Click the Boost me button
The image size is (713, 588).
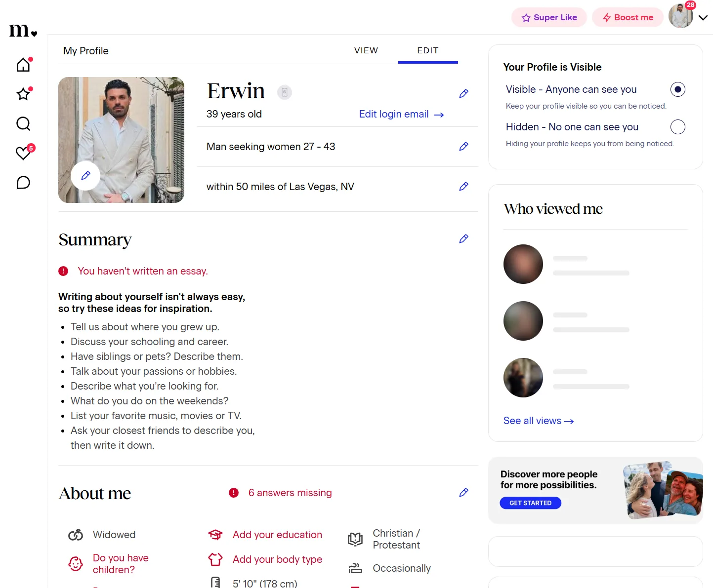(628, 17)
